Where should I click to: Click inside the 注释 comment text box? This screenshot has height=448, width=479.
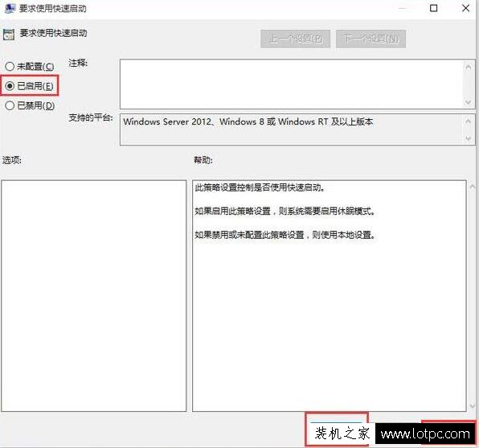tap(292, 84)
